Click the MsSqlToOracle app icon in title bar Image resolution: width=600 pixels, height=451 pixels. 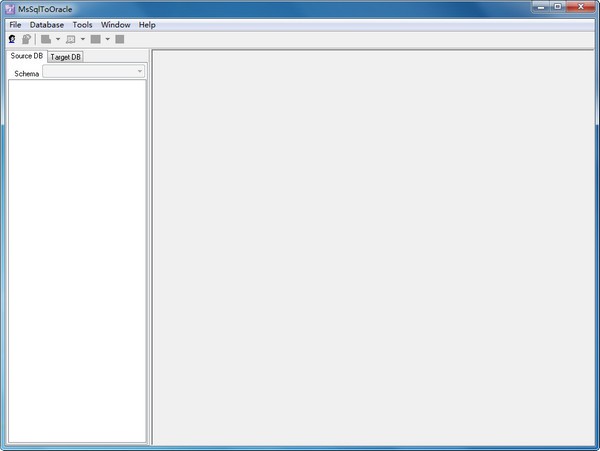tap(9, 9)
